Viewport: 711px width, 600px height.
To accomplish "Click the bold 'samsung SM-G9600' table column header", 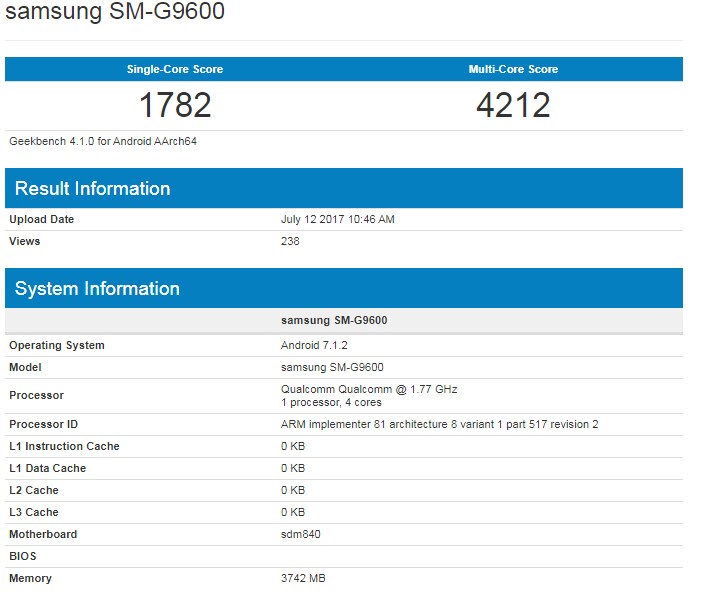I will point(334,320).
